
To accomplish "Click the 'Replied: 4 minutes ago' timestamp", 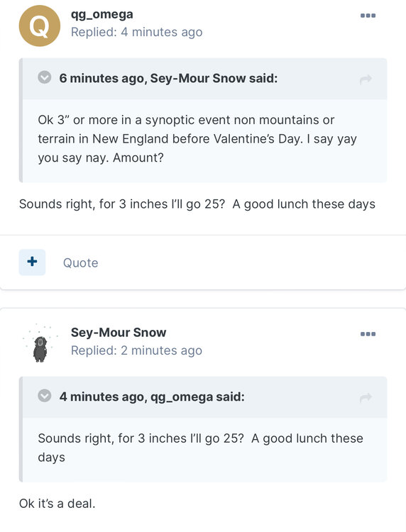I will [136, 32].
